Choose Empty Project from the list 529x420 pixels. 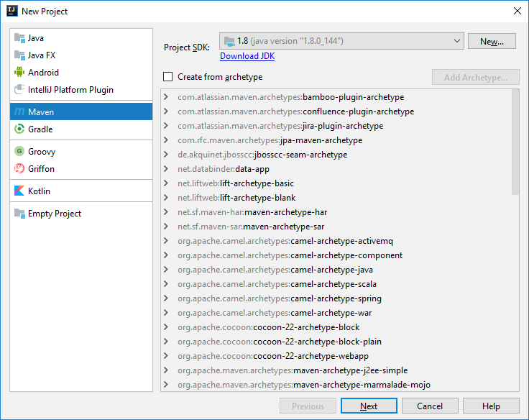[x=55, y=214]
